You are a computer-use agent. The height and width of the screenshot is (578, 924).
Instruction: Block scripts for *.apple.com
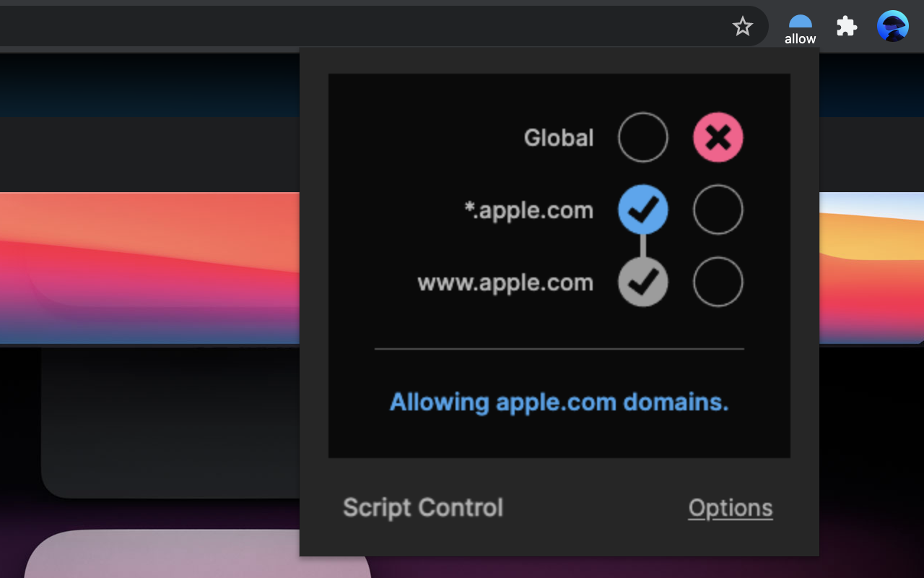(718, 210)
